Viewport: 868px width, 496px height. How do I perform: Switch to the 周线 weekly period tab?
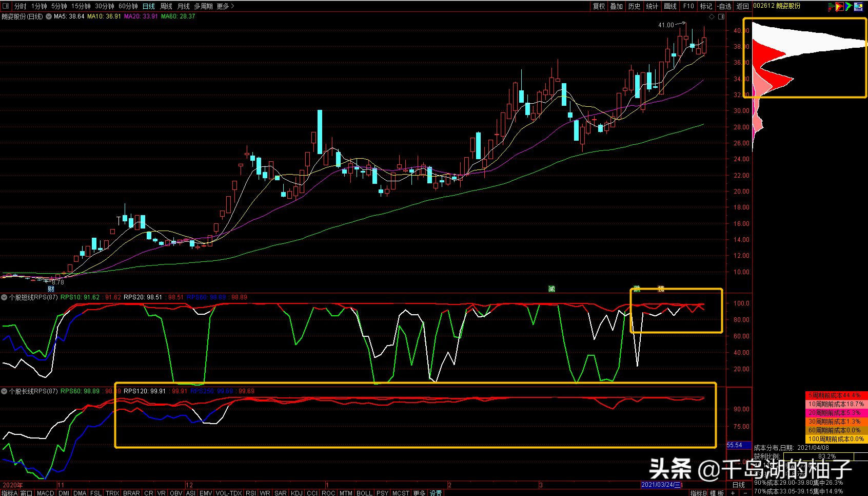click(166, 6)
